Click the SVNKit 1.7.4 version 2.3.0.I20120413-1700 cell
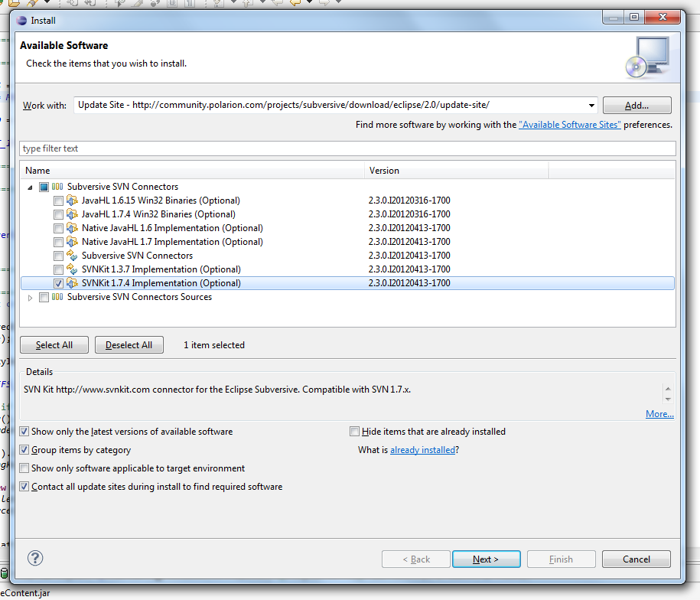The image size is (700, 600). (409, 283)
